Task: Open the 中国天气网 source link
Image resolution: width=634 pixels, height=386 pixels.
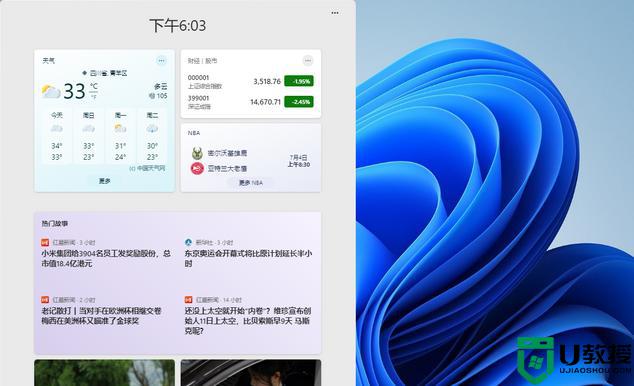Action: (147, 168)
